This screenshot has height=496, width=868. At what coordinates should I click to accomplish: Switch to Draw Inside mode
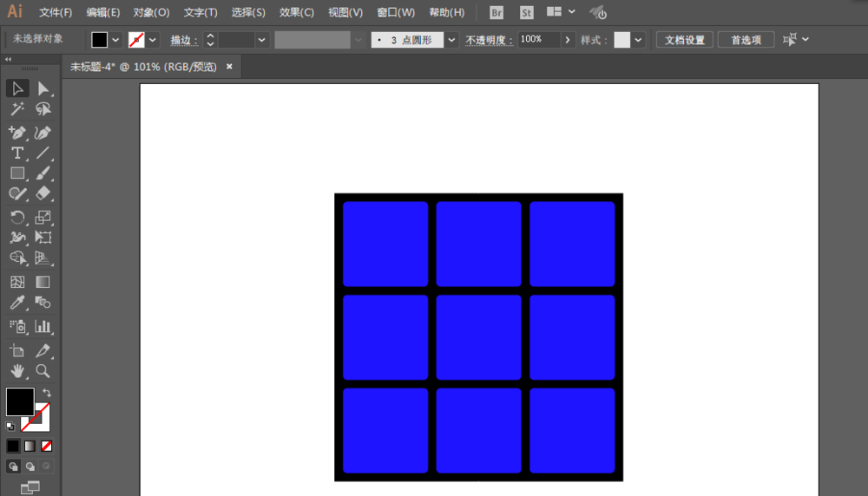point(47,467)
